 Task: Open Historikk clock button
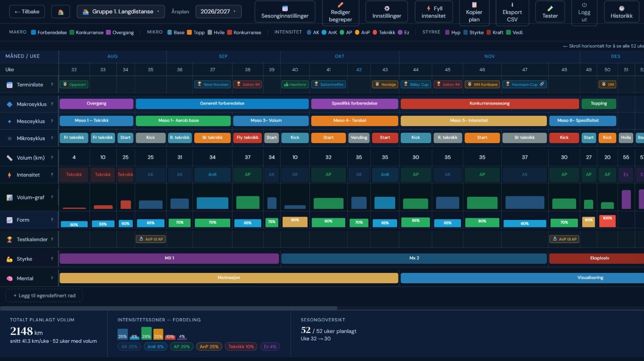(622, 12)
